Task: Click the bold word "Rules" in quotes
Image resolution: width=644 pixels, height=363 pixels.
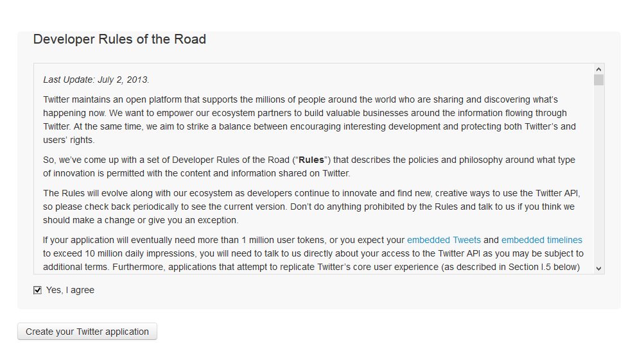Action: [311, 160]
